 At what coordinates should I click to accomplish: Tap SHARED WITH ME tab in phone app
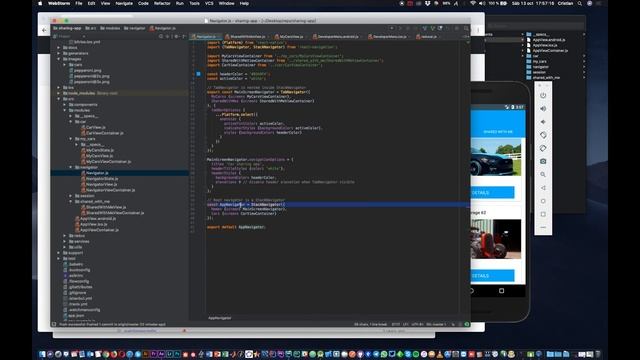pos(498,132)
